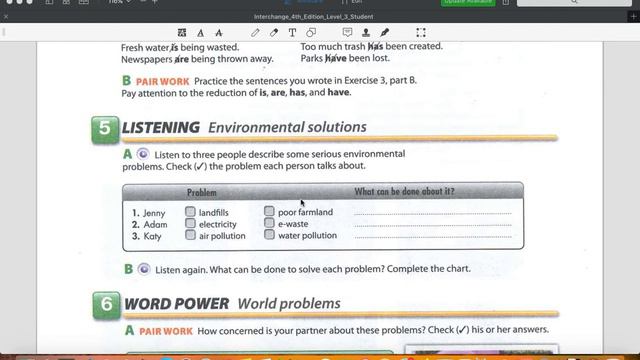Select the Eraser tool
This screenshot has height=360, width=640.
click(274, 33)
